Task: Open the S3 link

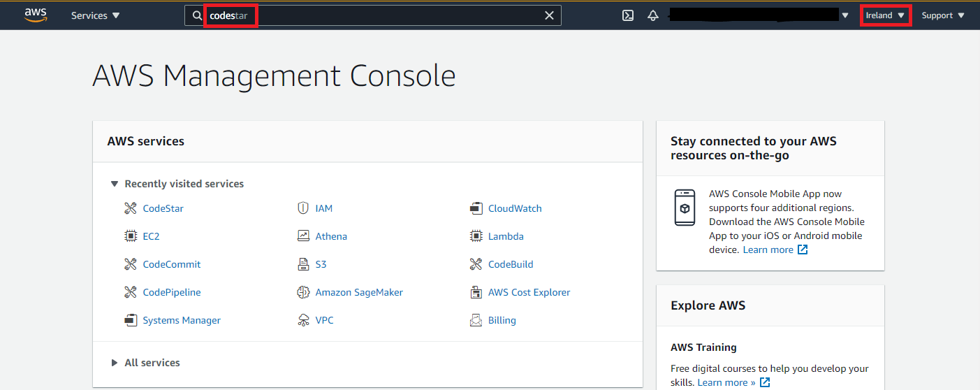Action: pos(321,264)
